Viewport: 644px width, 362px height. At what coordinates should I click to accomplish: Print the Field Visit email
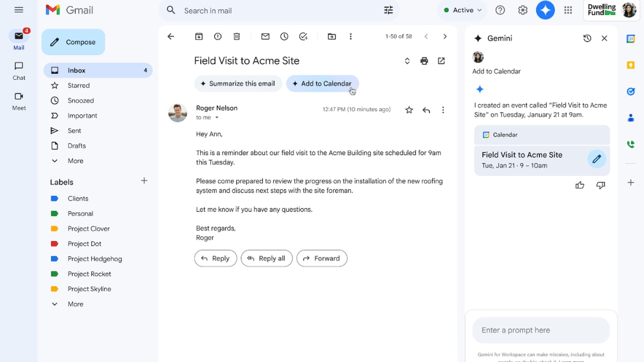(424, 61)
